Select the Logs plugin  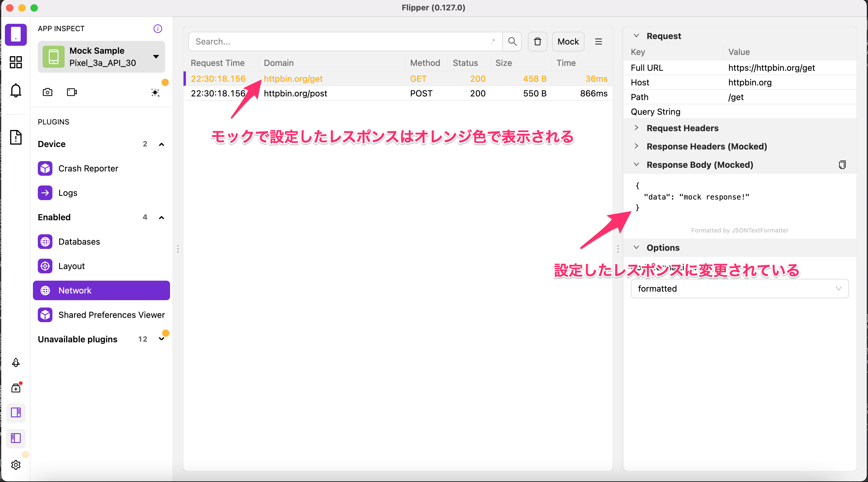point(68,193)
